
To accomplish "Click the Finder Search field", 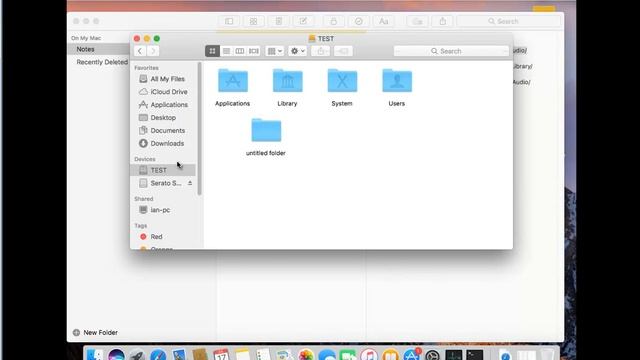I will pos(451,51).
